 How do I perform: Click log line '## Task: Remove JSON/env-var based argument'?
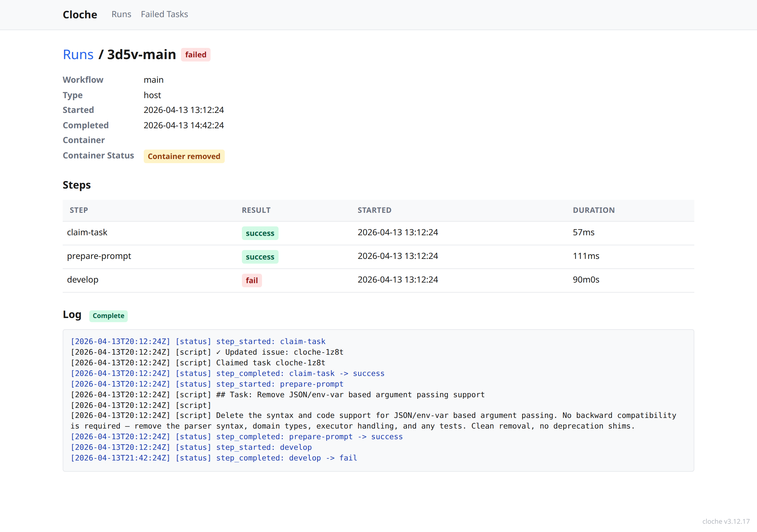(x=278, y=395)
